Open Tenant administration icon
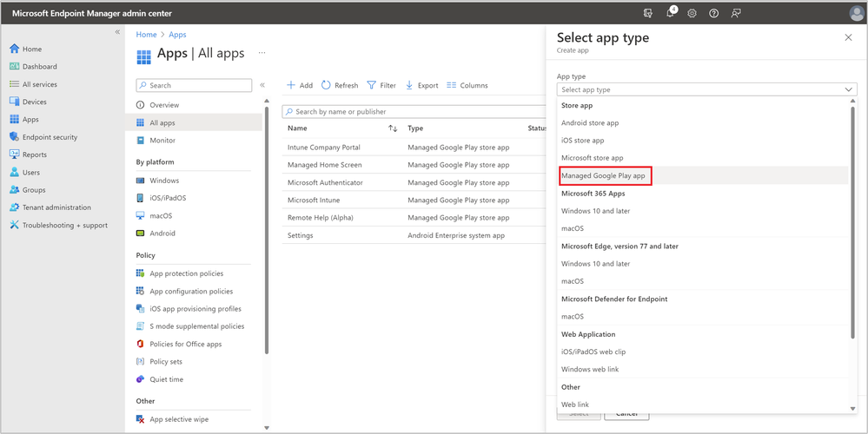868x434 pixels. click(15, 207)
